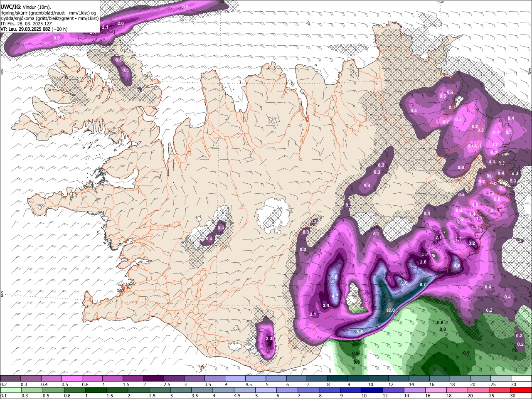Screen dimensions: 532x399
Task: Select the bottom-row red swatch between 25 and 30
Action: point(500,390)
